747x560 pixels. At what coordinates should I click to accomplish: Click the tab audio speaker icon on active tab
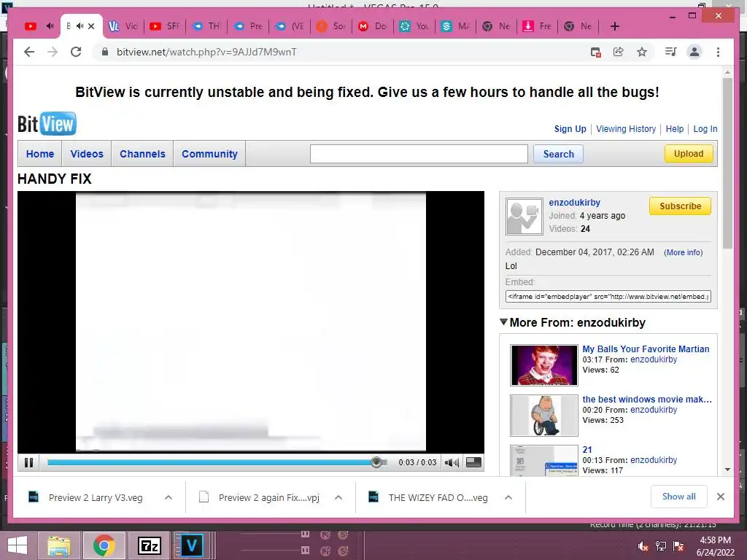click(80, 26)
